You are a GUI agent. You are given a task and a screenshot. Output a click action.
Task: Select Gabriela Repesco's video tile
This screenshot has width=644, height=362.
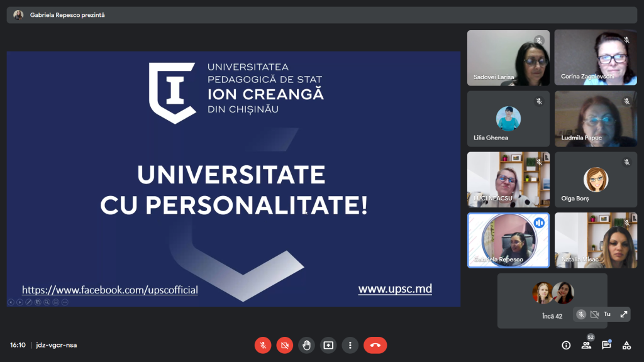coord(508,241)
